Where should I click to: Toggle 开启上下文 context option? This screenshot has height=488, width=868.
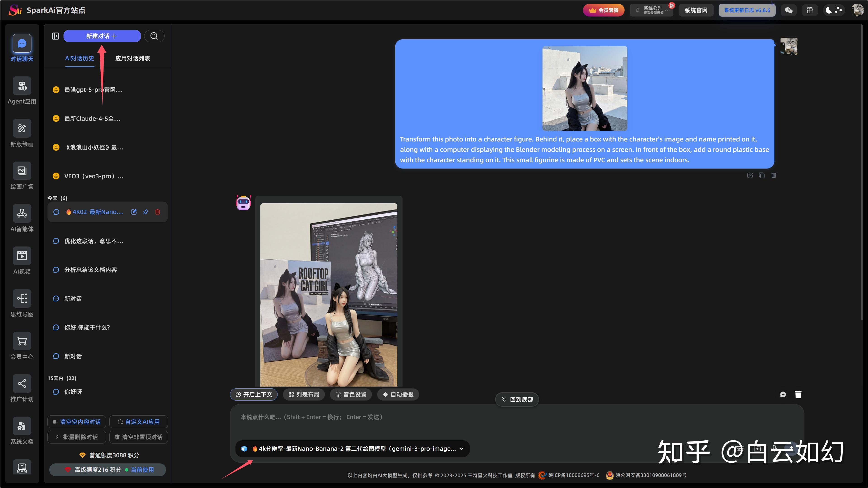coord(254,394)
